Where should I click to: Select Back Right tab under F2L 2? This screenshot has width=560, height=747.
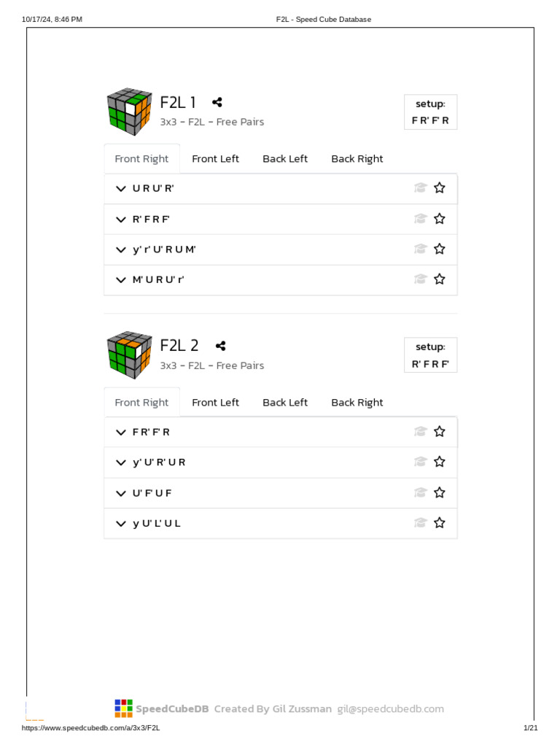(357, 403)
